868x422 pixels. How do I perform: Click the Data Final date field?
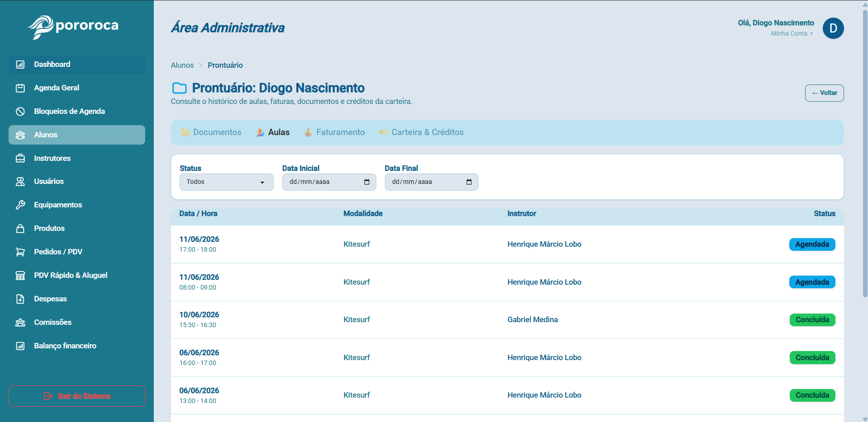click(432, 182)
